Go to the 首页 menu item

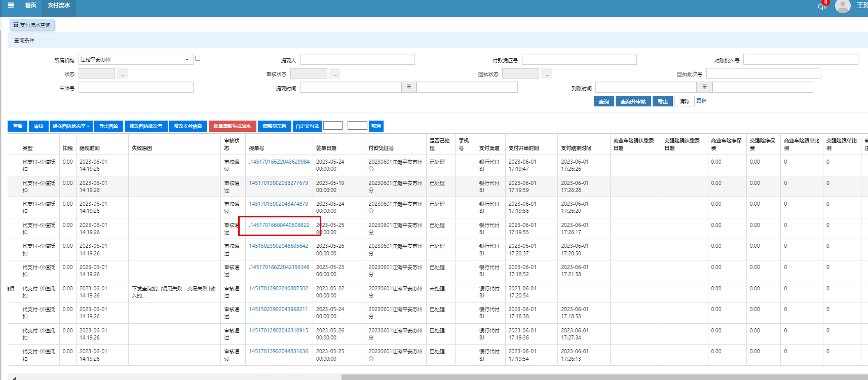click(x=30, y=5)
